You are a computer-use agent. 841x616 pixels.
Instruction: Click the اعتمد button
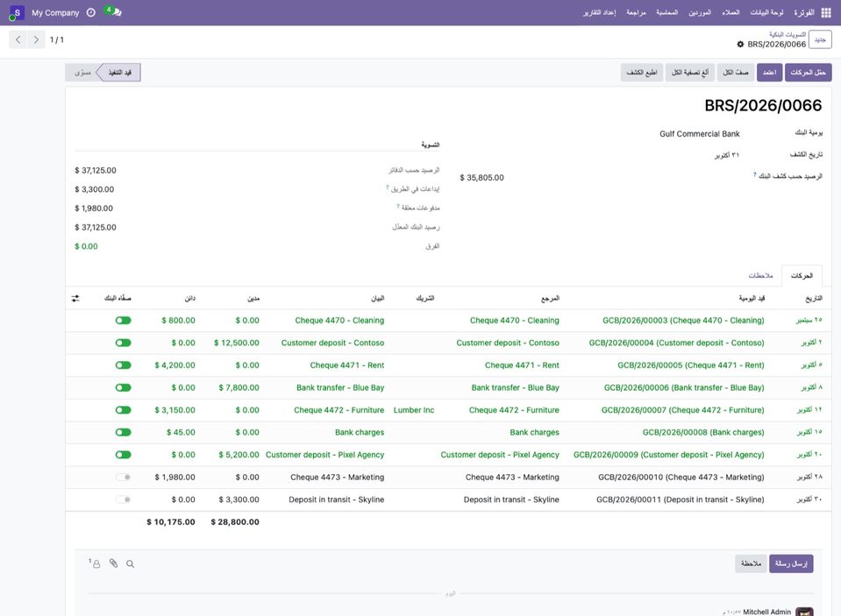tap(769, 73)
